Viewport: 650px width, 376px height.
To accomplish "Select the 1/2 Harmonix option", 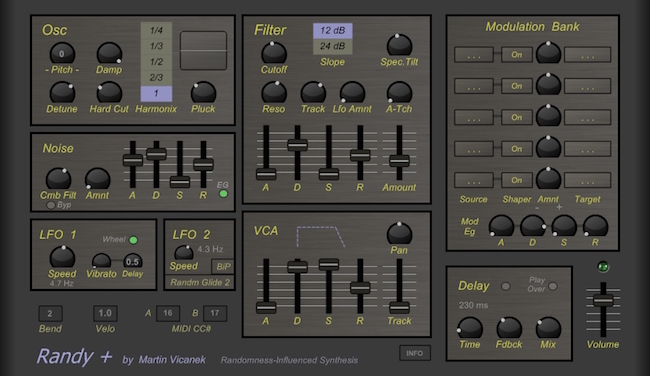I will 156,62.
